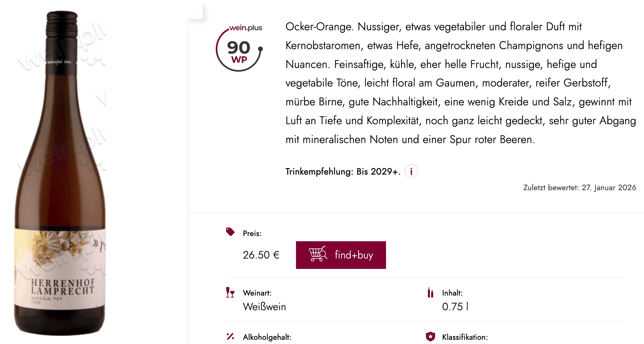Click the Zuletzt bewertet date text
This screenshot has width=644, height=344.
tap(579, 188)
